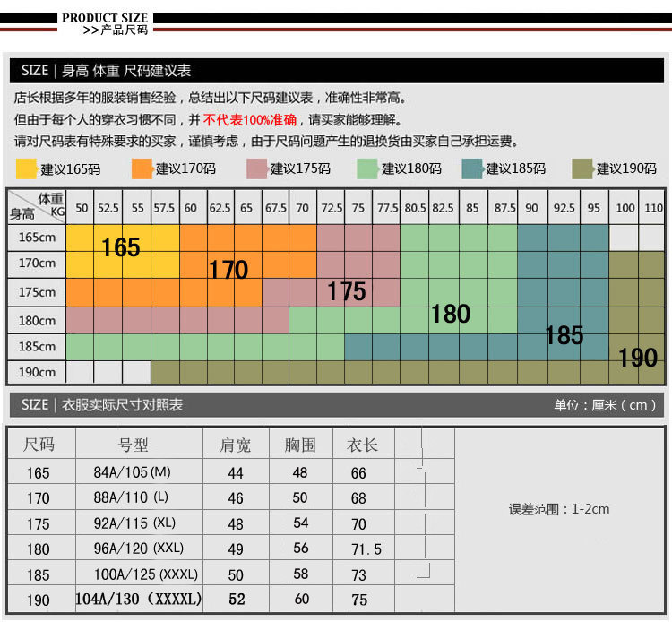Select the pink 建议175码 legend swatch
This screenshot has width=672, height=622.
point(256,168)
